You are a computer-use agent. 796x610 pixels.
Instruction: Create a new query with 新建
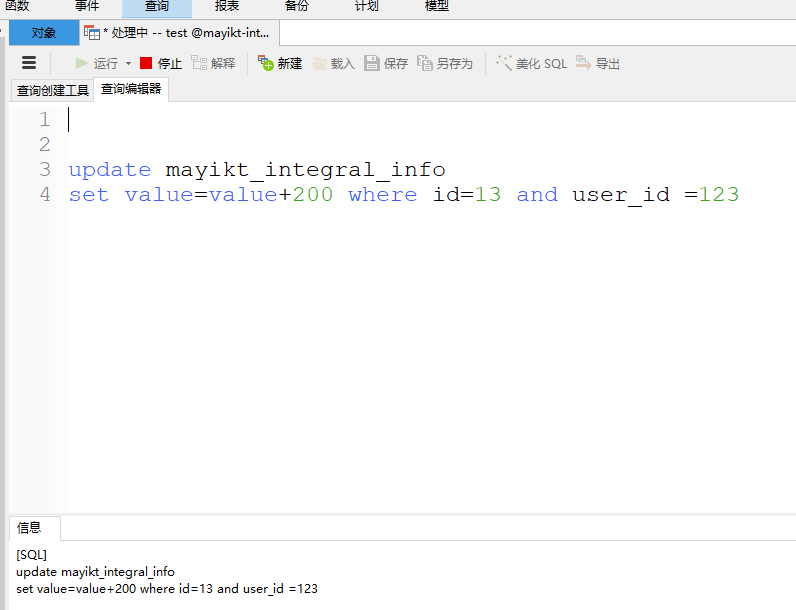[280, 63]
